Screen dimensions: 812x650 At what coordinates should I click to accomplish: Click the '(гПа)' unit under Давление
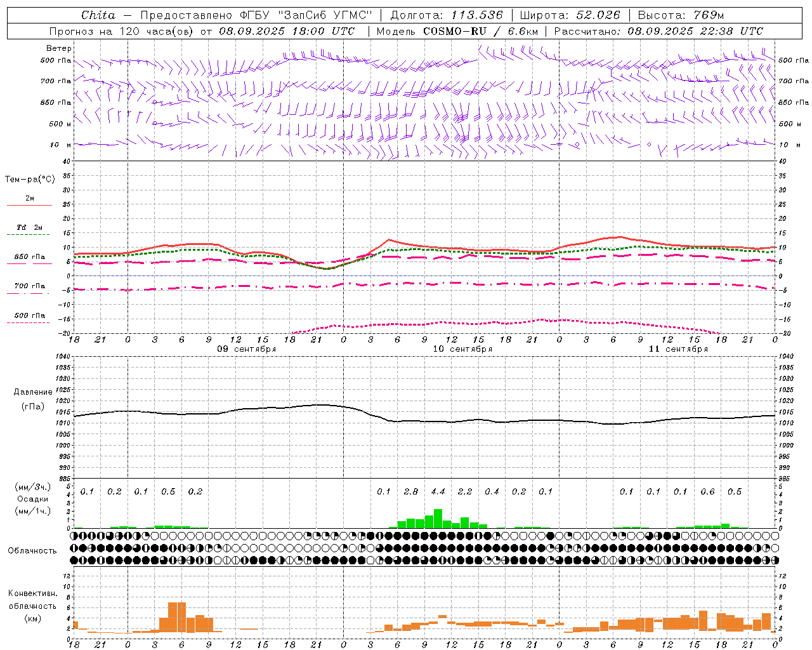click(x=33, y=407)
